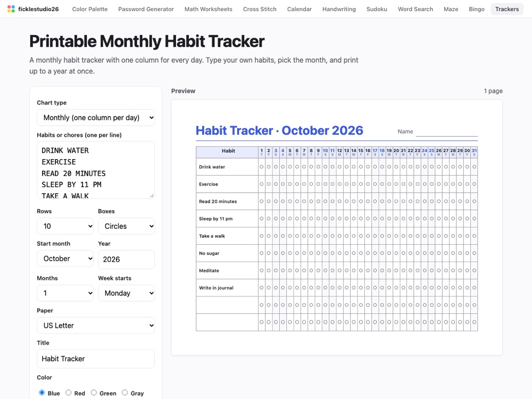Grab the habits textarea resize handle
Screen dimensions: 532x399
point(152,195)
